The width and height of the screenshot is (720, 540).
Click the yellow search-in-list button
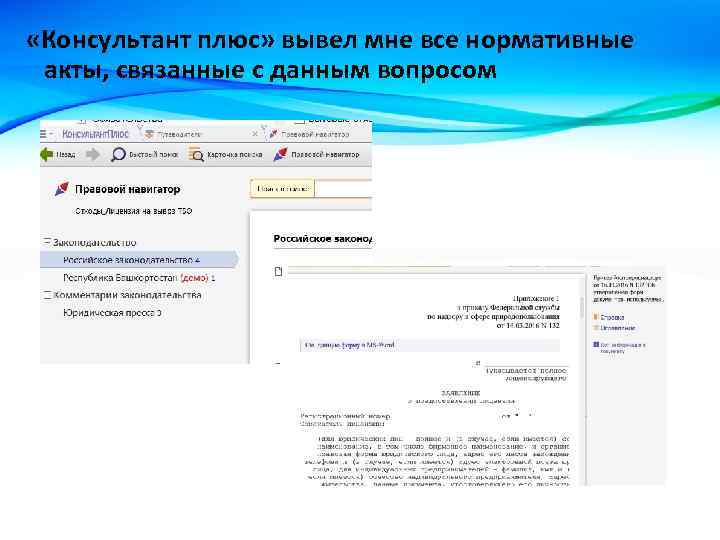click(282, 189)
